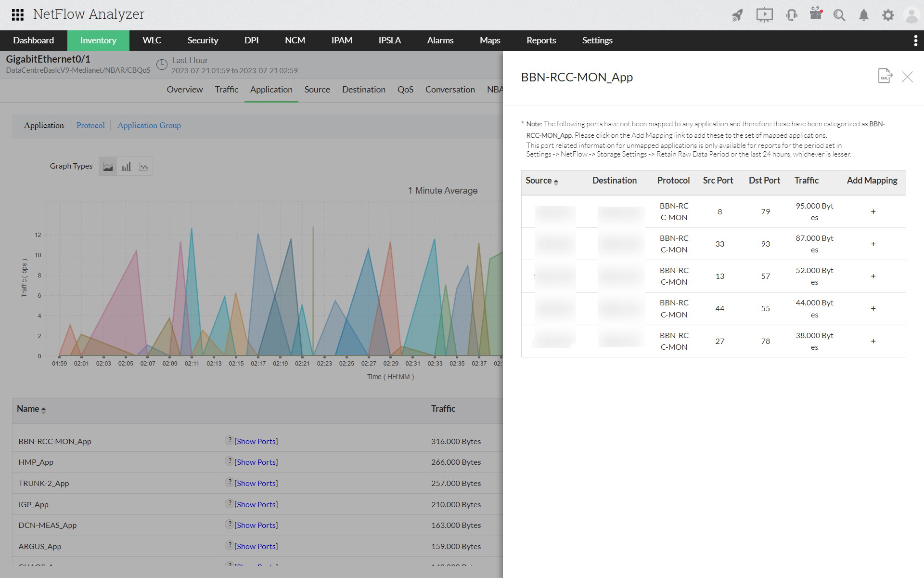The width and height of the screenshot is (924, 578).
Task: Open the Application Group link
Action: 149,125
